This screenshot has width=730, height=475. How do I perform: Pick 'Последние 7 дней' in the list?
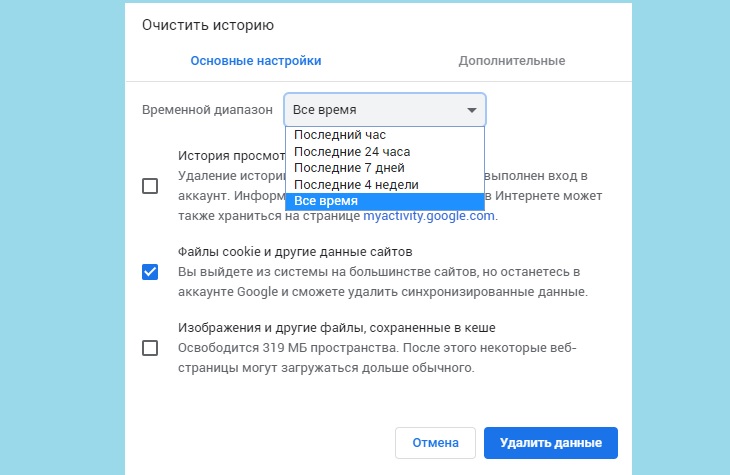point(350,168)
